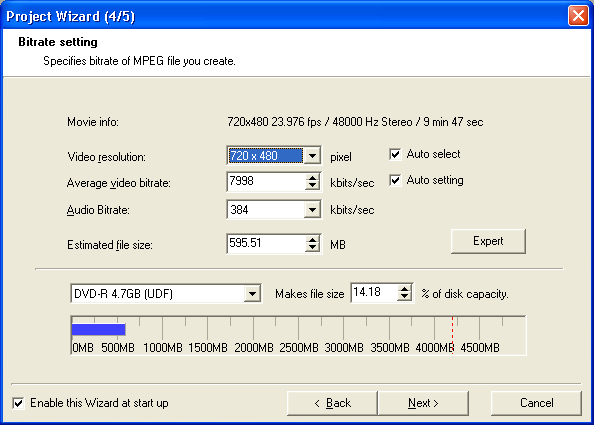Increase average video bitrate with up arrow

pyautogui.click(x=312, y=177)
